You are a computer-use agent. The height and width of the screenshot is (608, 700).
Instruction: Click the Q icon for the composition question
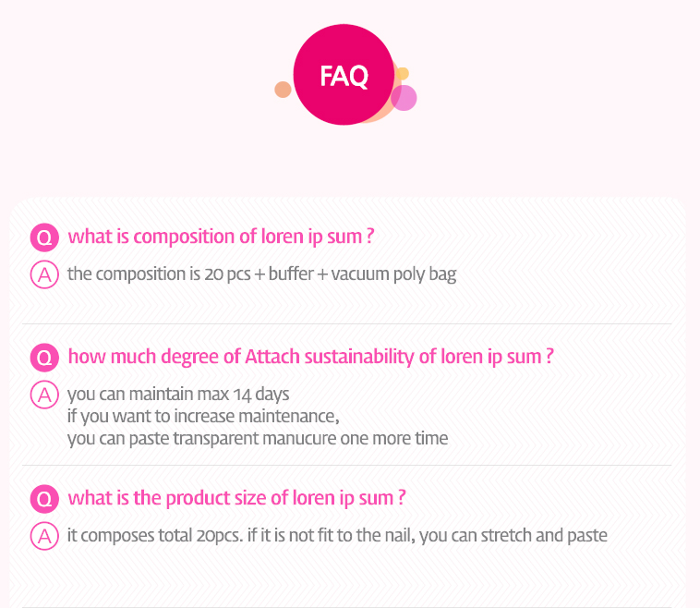tap(43, 237)
